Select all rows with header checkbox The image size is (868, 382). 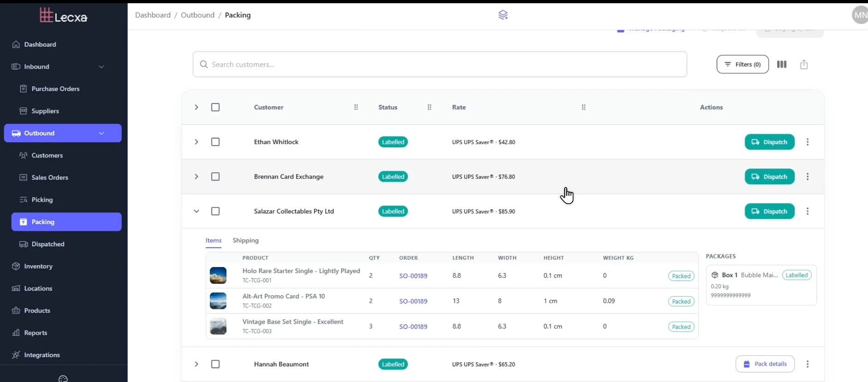pyautogui.click(x=216, y=107)
